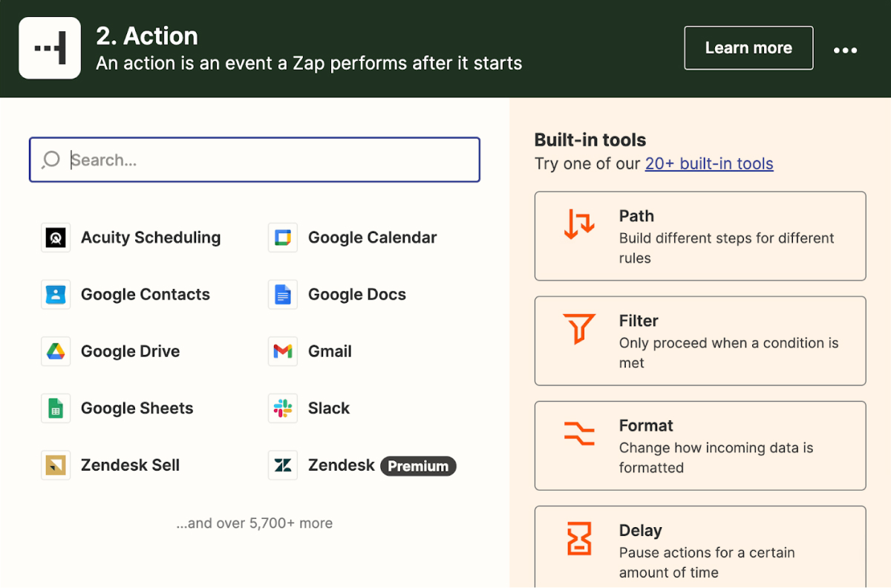The height and width of the screenshot is (588, 891).
Task: Focus the Search apps input field
Action: click(255, 160)
